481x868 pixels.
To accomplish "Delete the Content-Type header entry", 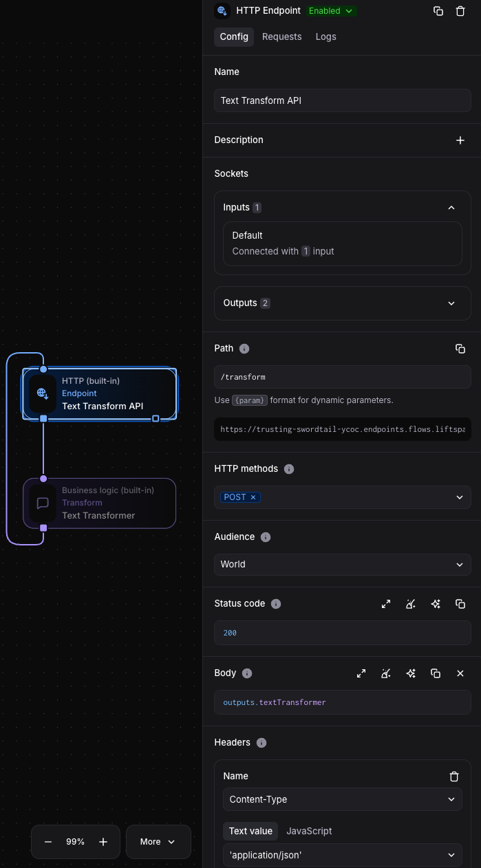I will pos(453,777).
